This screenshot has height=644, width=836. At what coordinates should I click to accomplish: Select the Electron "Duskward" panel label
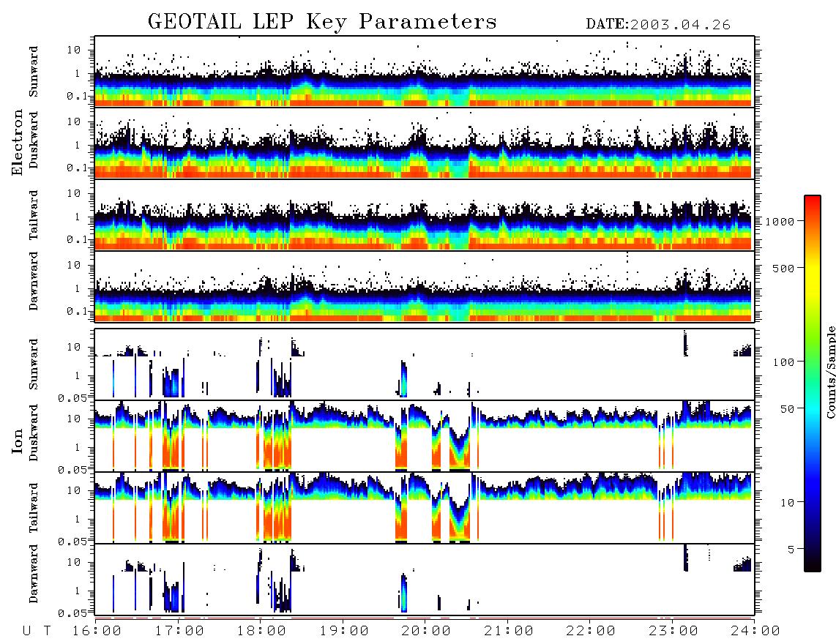point(34,141)
